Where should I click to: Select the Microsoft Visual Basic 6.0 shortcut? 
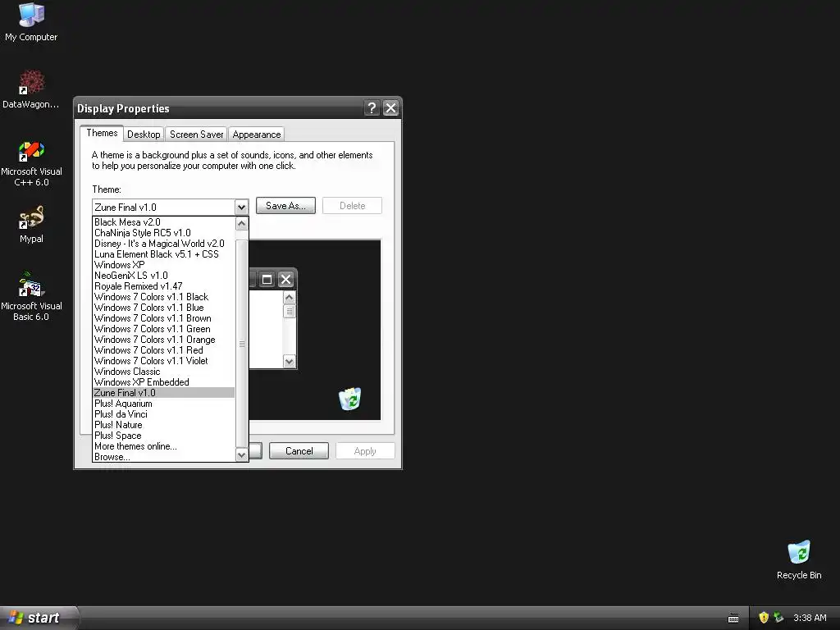point(31,296)
